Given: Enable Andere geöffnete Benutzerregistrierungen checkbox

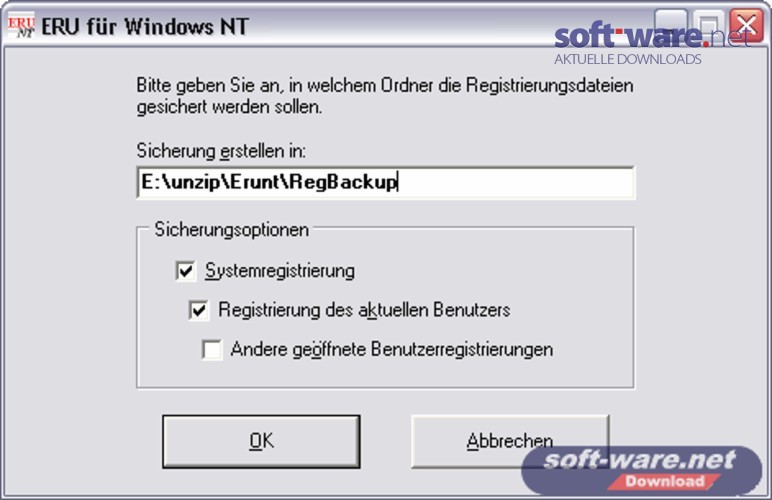Looking at the screenshot, I should pyautogui.click(x=212, y=349).
